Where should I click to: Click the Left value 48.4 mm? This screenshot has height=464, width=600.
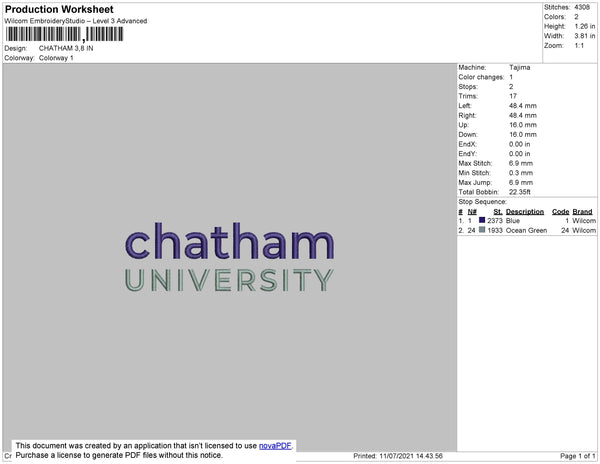point(523,106)
